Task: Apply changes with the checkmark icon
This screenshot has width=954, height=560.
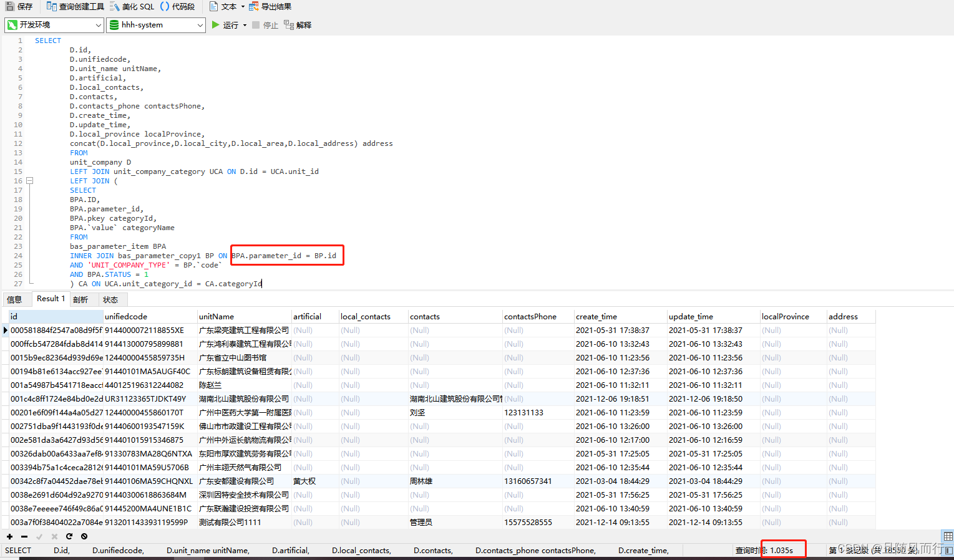Action: pos(39,536)
